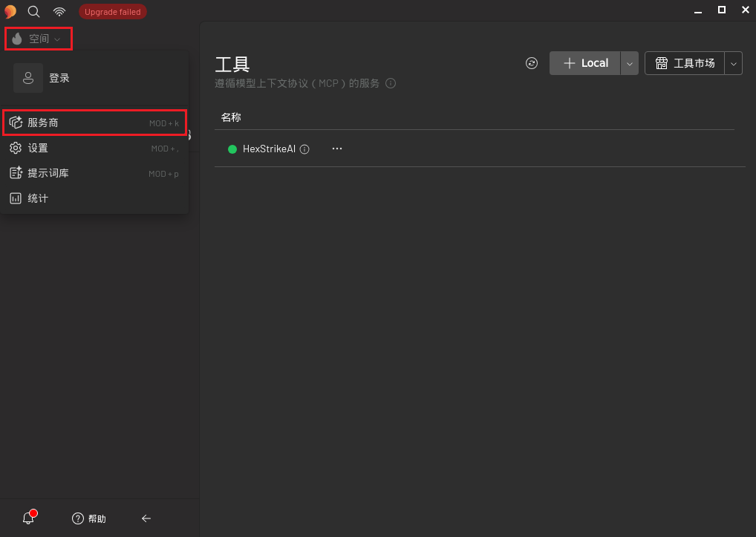Expand the 工具市场 dropdown chevron
Image resolution: width=756 pixels, height=537 pixels.
pos(733,63)
